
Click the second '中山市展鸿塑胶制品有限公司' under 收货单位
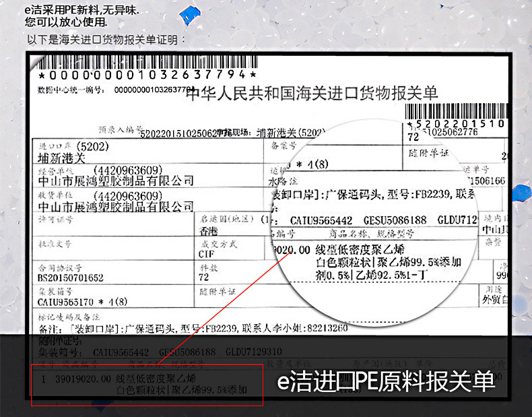[x=116, y=207]
